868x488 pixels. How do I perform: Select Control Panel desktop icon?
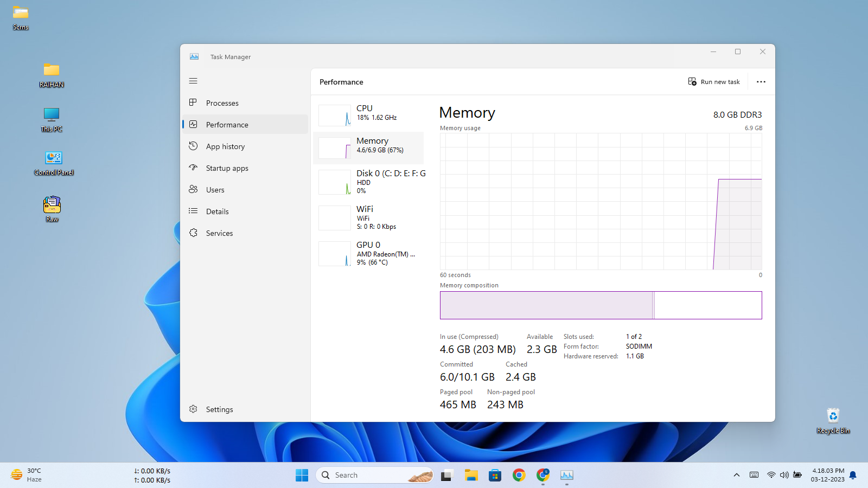[x=54, y=163]
